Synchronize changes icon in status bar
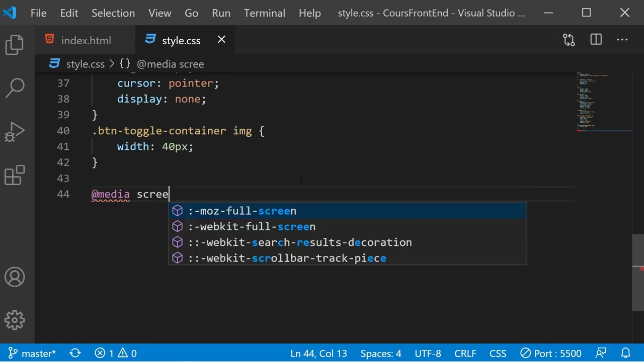 click(75, 353)
